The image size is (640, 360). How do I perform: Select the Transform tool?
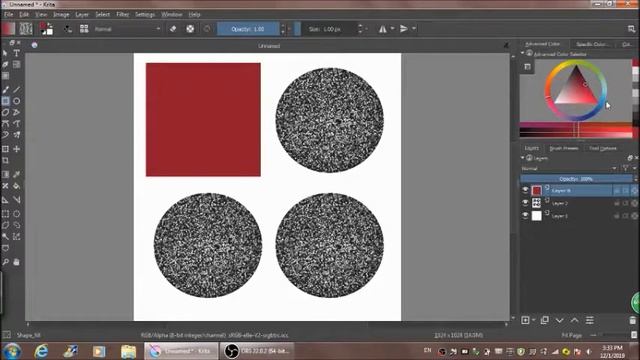point(5,149)
